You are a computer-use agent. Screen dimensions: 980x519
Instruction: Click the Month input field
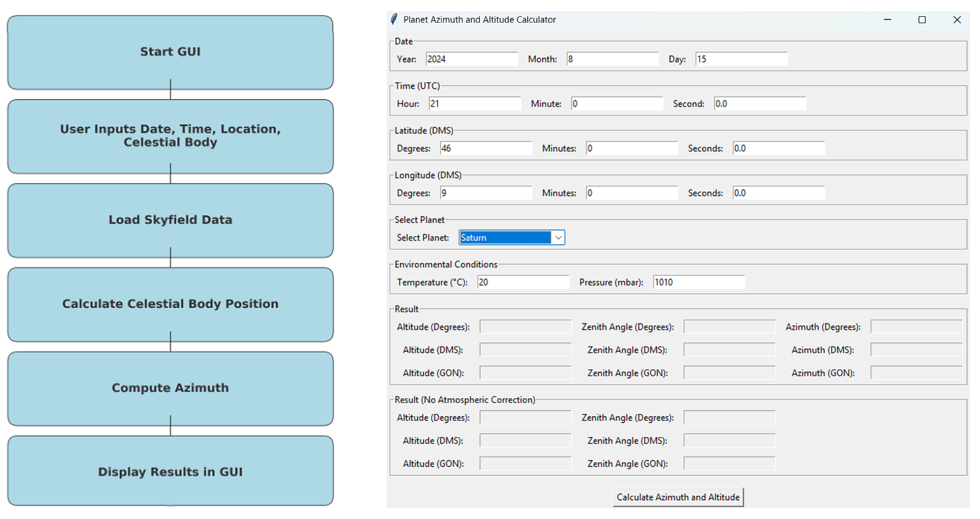pyautogui.click(x=612, y=59)
